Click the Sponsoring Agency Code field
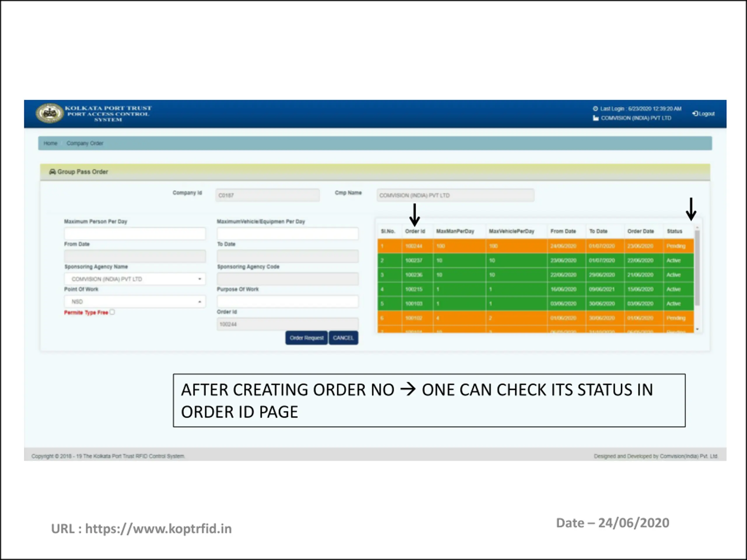The height and width of the screenshot is (560, 747). click(x=287, y=279)
